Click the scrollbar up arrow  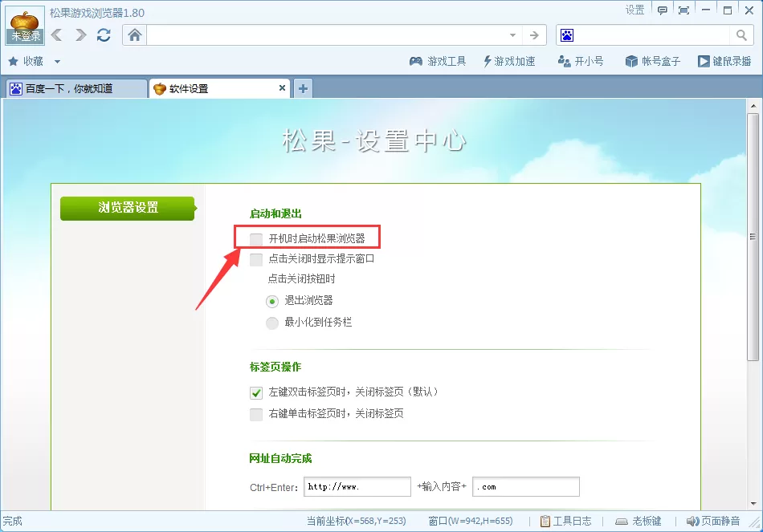click(x=753, y=106)
